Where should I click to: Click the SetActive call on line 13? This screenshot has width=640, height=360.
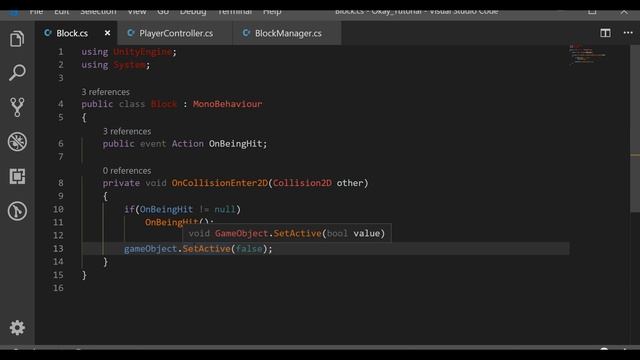click(206, 249)
